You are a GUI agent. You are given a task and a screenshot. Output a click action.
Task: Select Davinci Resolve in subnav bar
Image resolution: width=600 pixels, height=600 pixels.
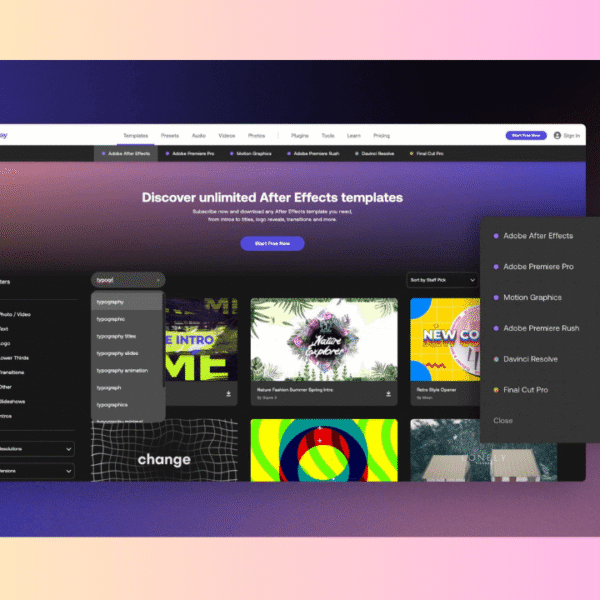point(375,153)
